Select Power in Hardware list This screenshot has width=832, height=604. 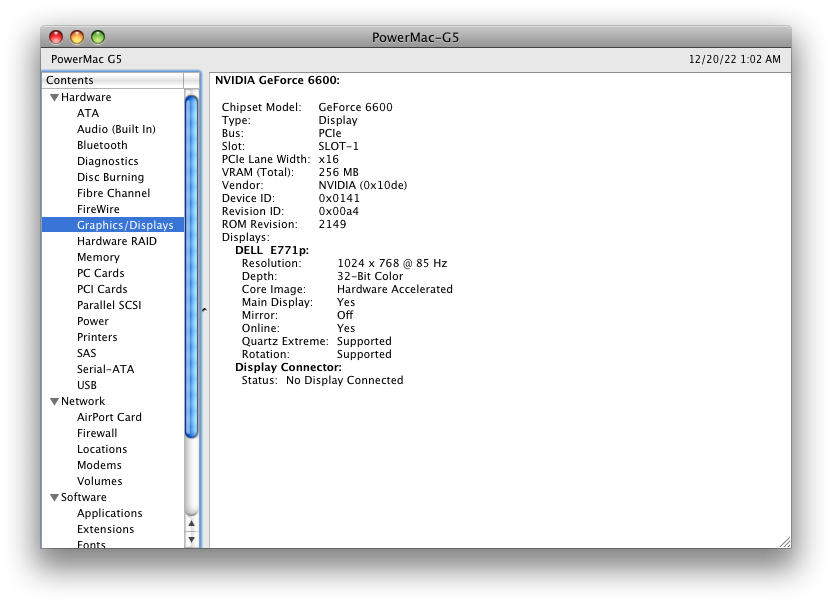[x=92, y=321]
